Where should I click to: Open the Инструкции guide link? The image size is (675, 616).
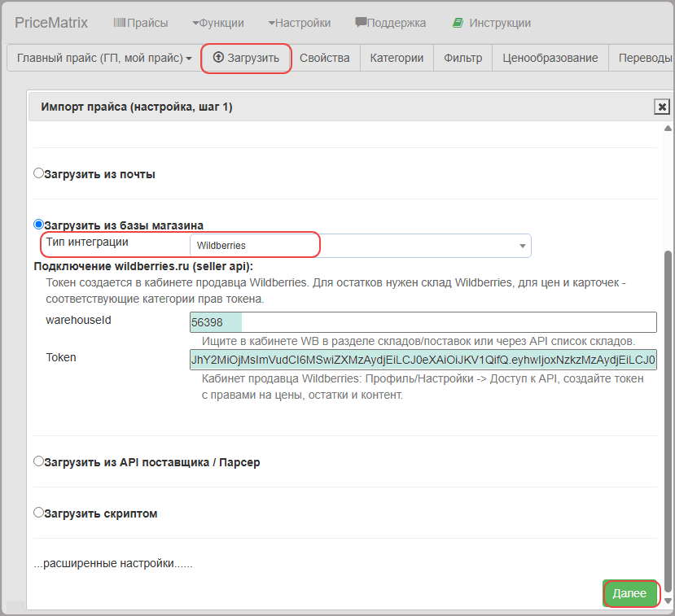pos(492,23)
